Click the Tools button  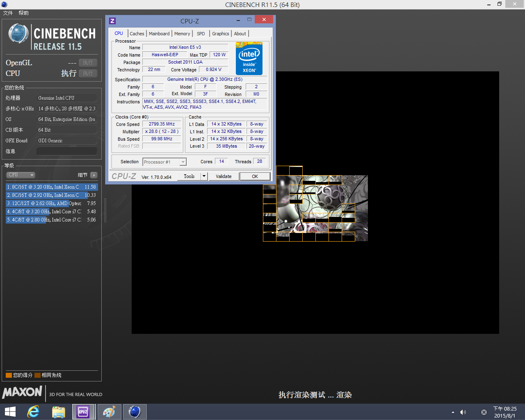189,176
